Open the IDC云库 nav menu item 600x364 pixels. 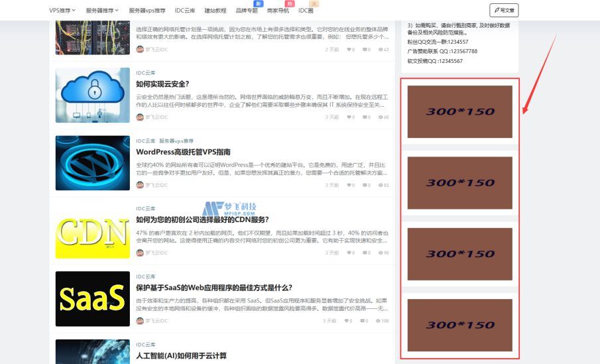[x=185, y=11]
